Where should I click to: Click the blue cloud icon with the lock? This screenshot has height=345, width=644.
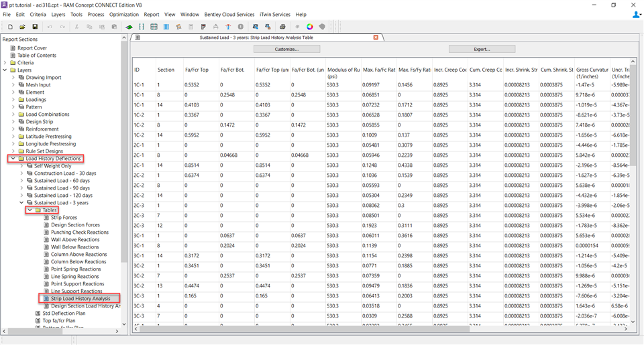pyautogui.click(x=268, y=27)
